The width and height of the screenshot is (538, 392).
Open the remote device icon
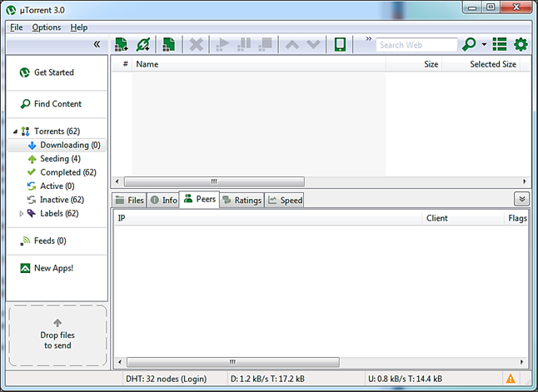(340, 45)
